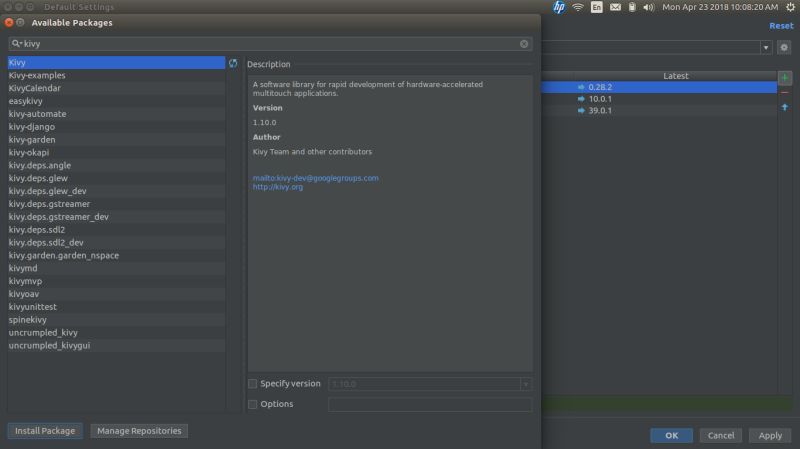Open the Specify version dropdown

coord(526,384)
